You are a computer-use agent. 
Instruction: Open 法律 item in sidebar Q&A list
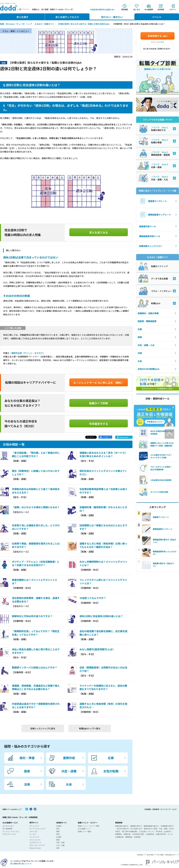point(157,353)
